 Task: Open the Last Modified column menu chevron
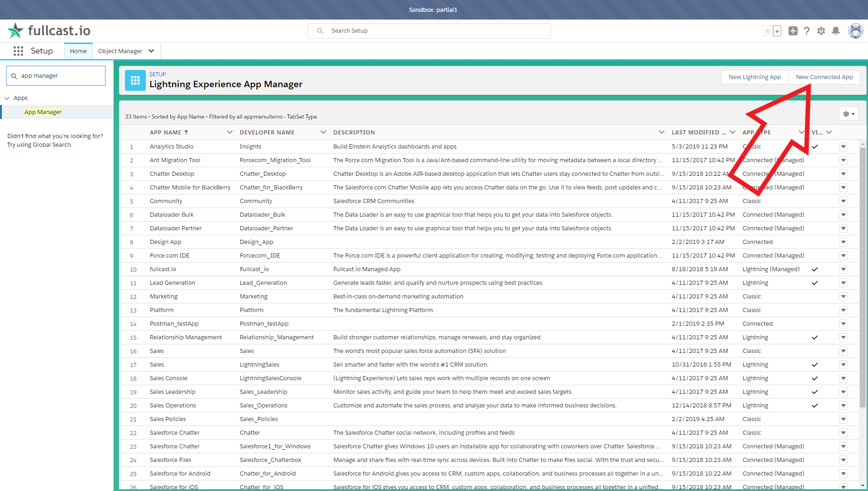tap(733, 133)
